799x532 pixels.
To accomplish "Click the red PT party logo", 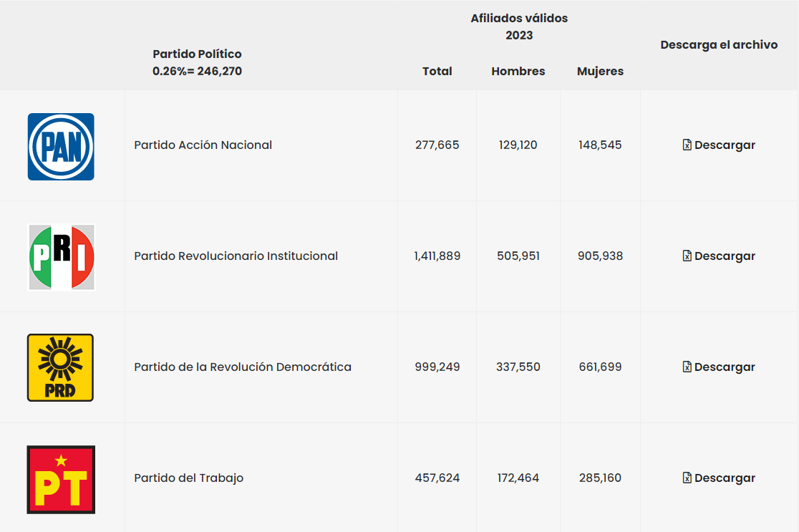I will pyautogui.click(x=61, y=480).
